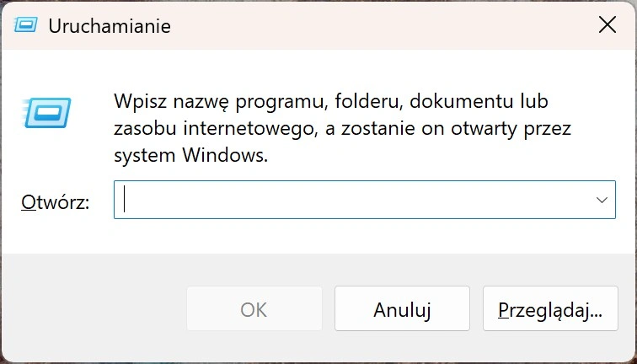
Task: Open the Przeglądaj... file browser
Action: (549, 309)
